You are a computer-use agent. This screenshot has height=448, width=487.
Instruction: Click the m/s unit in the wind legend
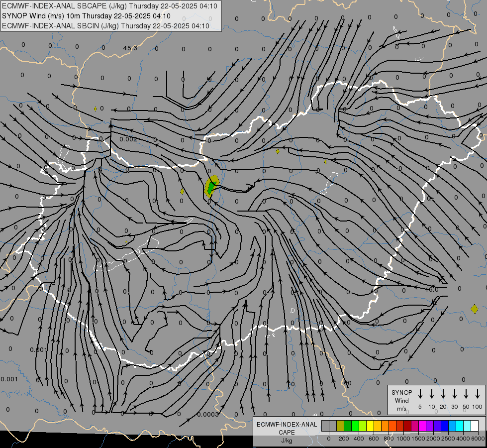[401, 409]
